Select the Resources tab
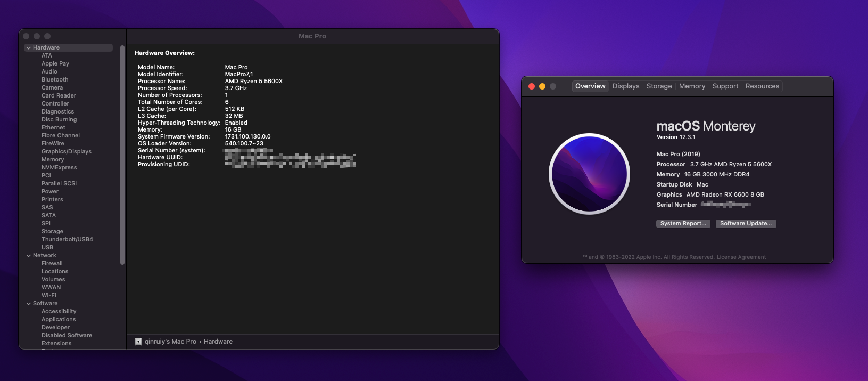Viewport: 868px width, 381px height. click(762, 86)
